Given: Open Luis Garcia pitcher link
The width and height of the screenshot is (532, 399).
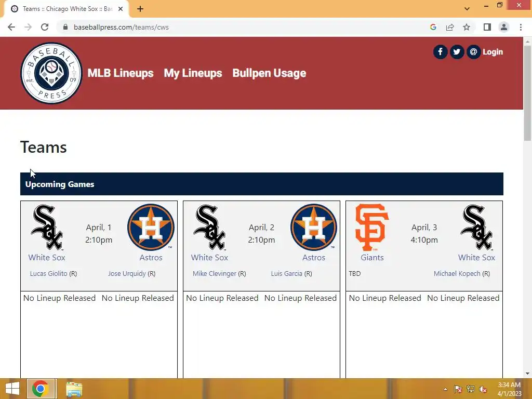Looking at the screenshot, I should [x=286, y=273].
